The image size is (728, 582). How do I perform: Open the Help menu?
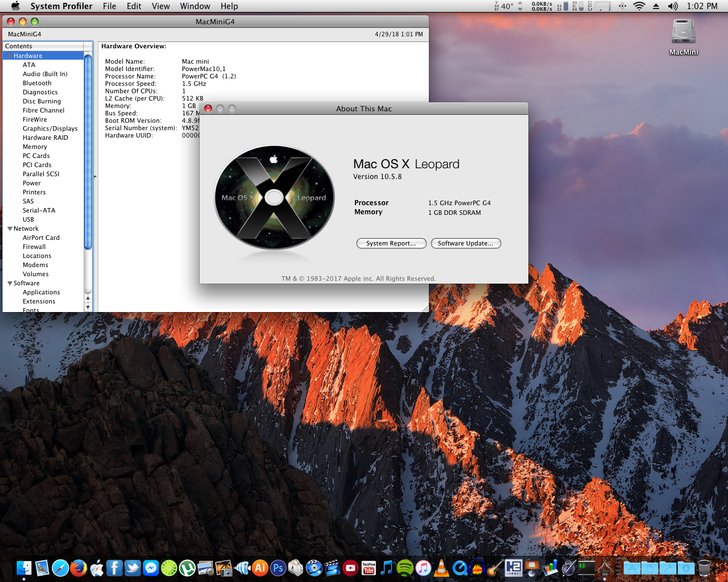(229, 6)
